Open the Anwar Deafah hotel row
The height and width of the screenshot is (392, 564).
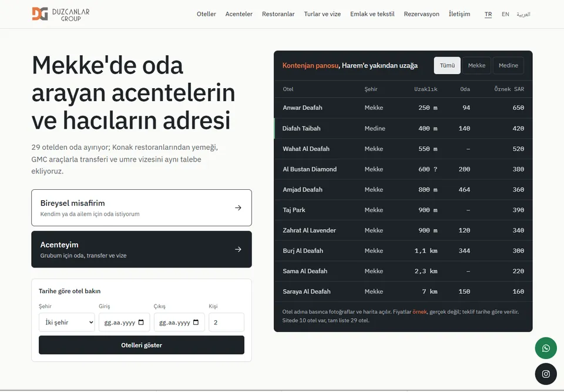click(x=403, y=108)
